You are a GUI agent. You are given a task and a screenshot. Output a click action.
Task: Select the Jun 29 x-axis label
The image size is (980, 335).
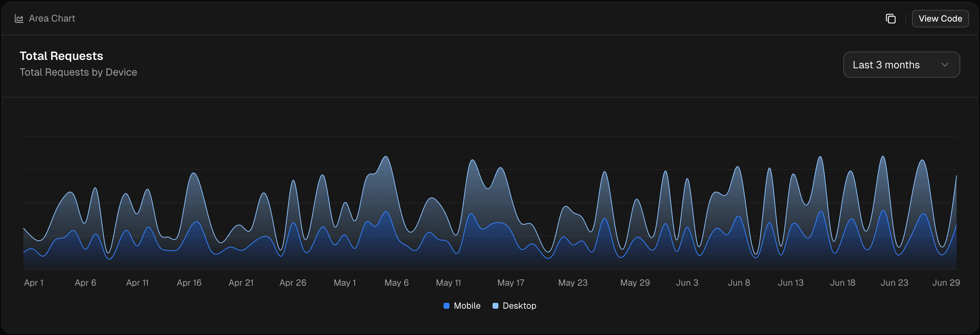tap(946, 283)
